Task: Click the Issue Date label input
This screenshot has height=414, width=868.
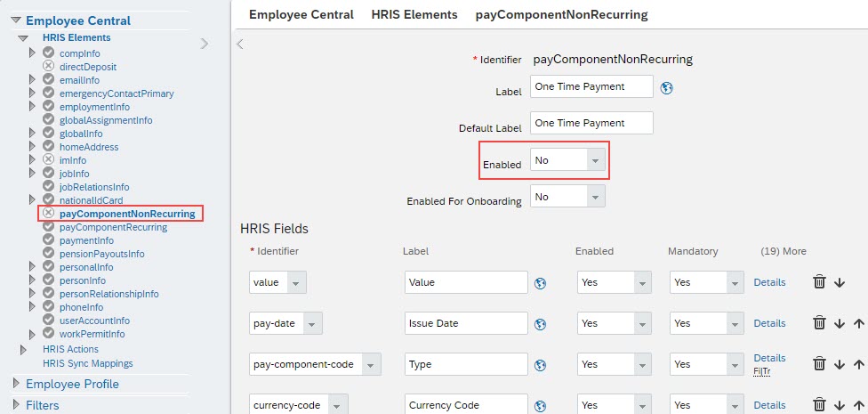Action: pyautogui.click(x=466, y=324)
